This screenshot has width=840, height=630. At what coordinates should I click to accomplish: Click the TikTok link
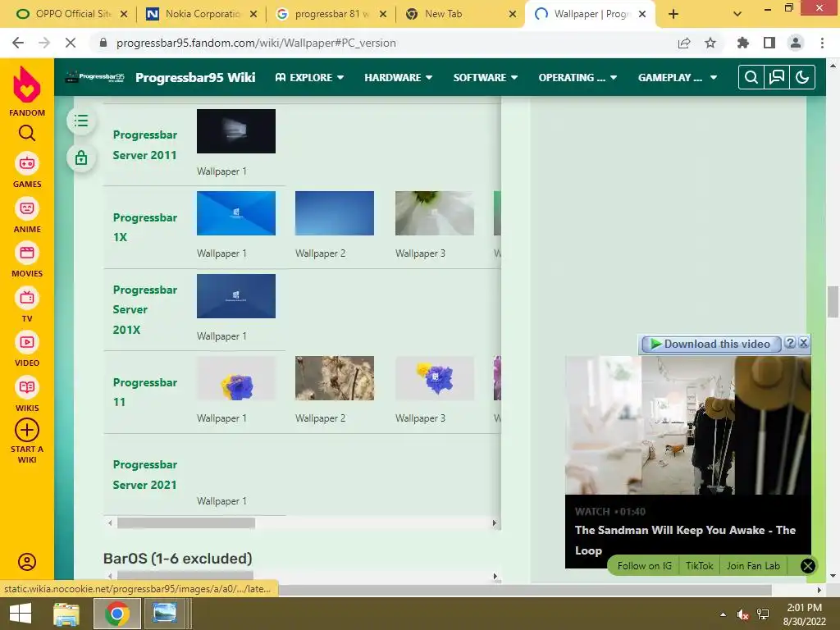point(699,566)
